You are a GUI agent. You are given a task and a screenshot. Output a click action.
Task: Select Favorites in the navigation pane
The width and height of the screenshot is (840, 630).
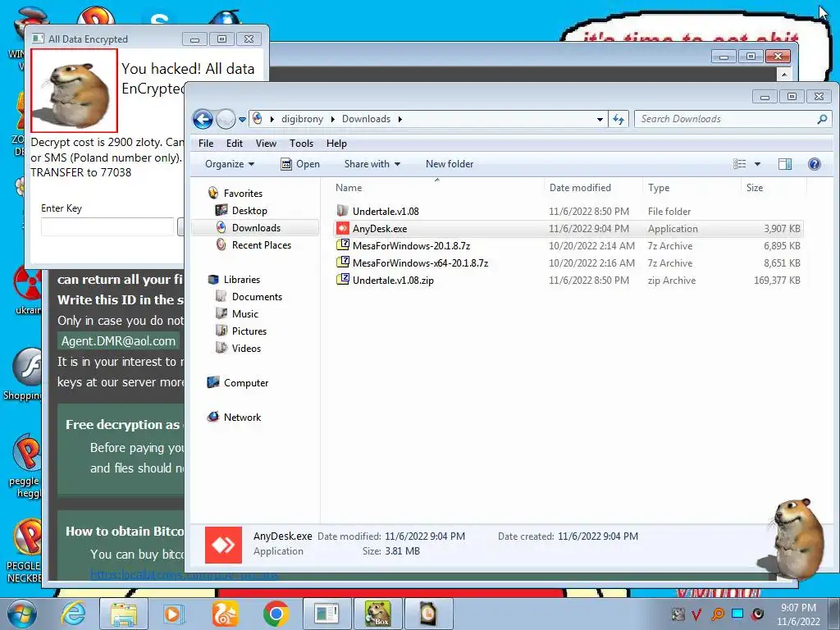tap(243, 194)
